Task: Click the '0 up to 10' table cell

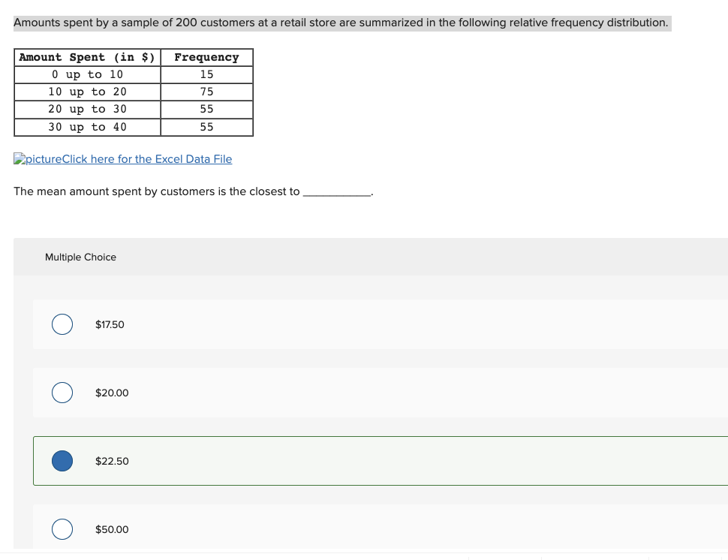Action: (86, 74)
